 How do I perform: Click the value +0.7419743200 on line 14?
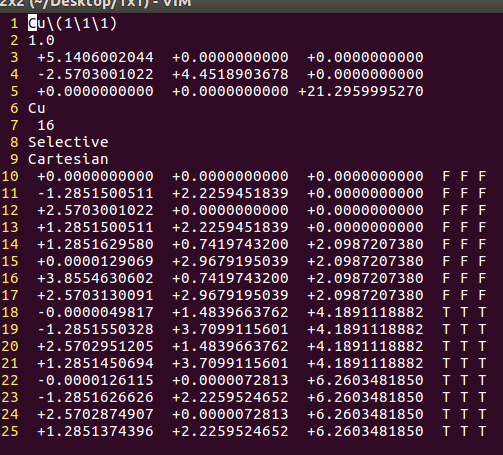pos(230,244)
